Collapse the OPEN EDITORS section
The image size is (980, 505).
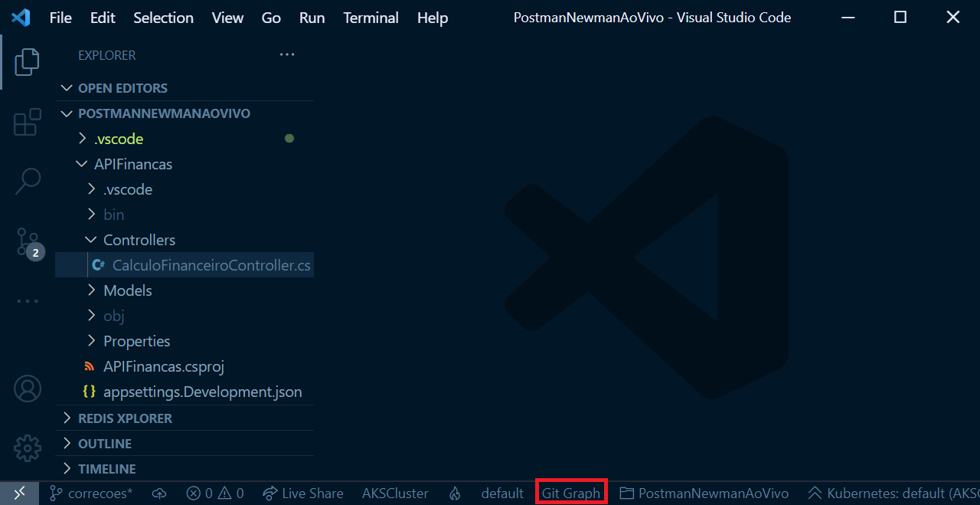tap(66, 87)
